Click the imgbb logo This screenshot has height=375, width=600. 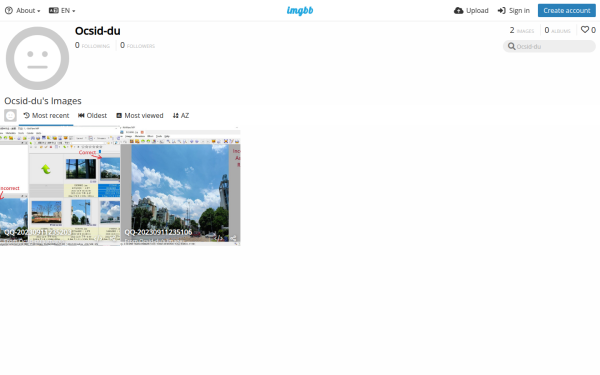[x=300, y=11]
